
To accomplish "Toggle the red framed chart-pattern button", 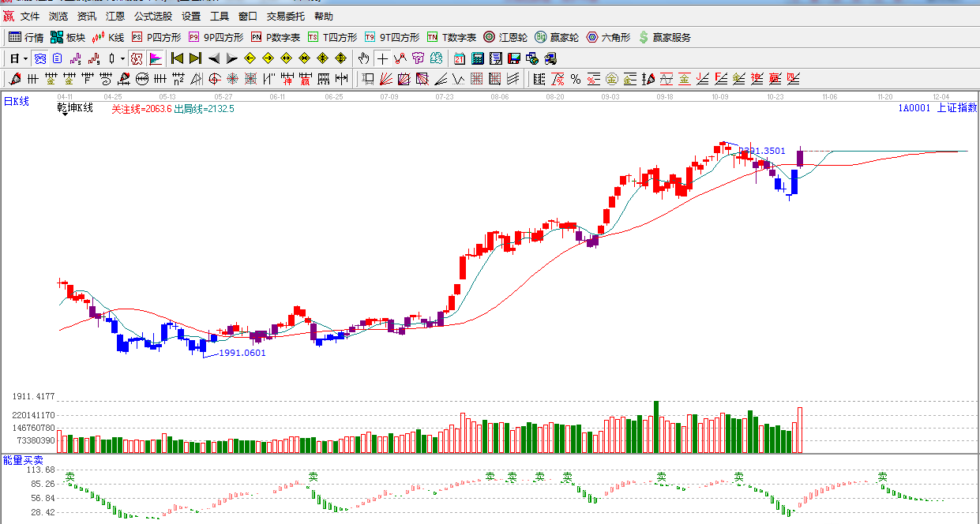I will tap(137, 58).
